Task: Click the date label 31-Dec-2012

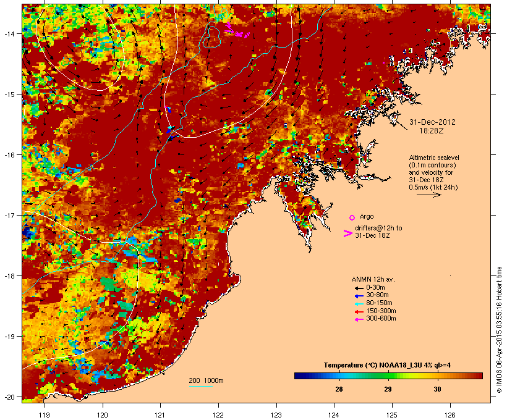Action: (432, 122)
